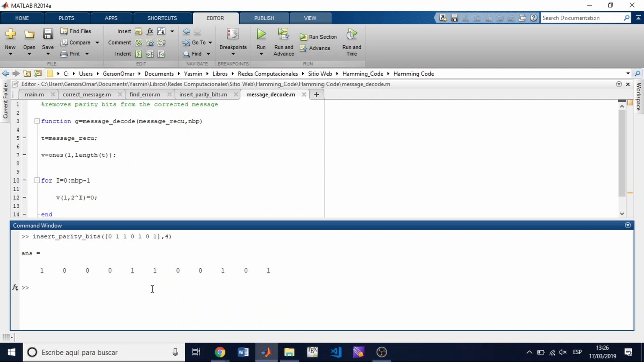Click the breakpoint dash at line 12
The image size is (644, 362).
(x=24, y=198)
